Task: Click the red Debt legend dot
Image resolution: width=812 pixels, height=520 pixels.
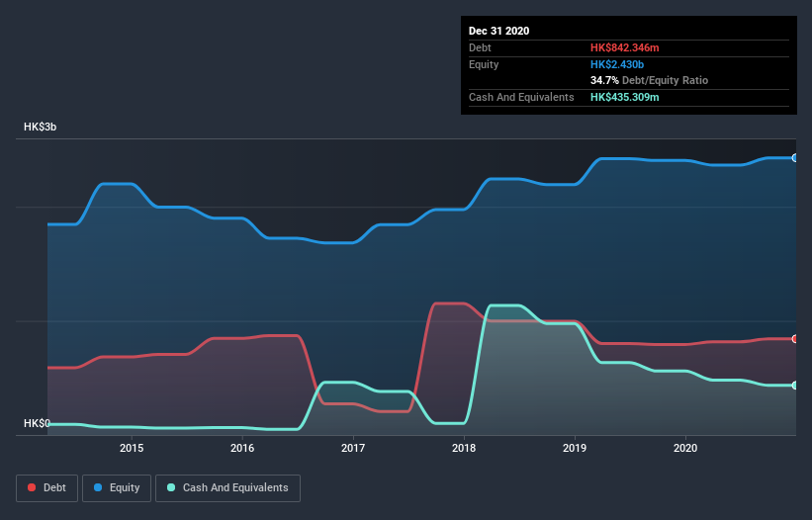Action: [32, 487]
